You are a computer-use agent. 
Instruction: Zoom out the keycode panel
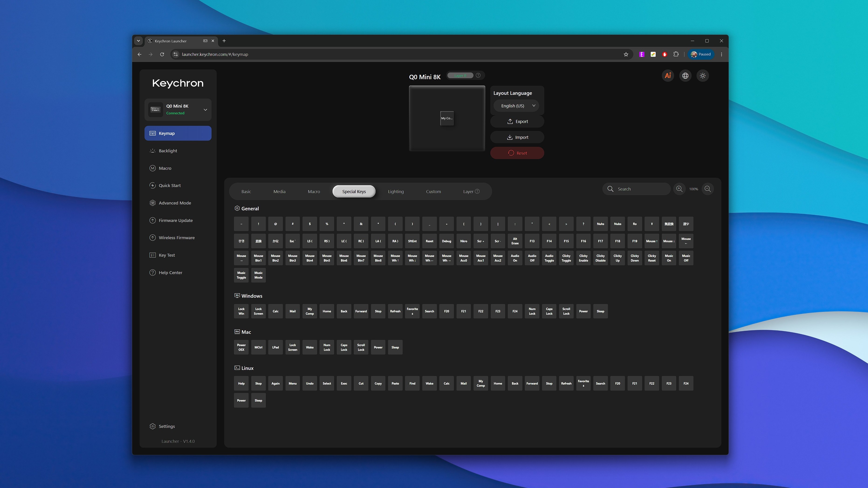[708, 189]
